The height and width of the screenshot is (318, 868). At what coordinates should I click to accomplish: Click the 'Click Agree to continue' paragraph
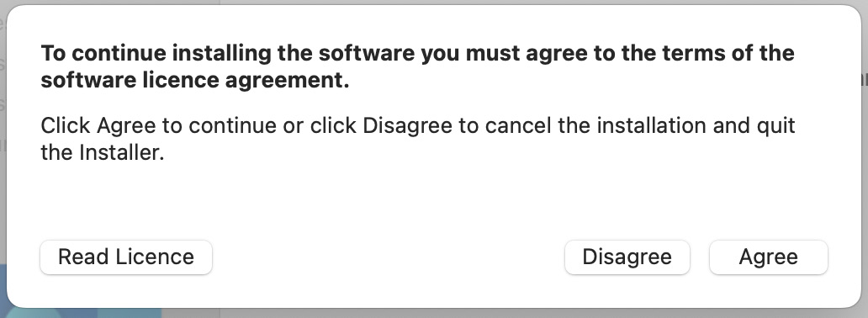[x=418, y=139]
